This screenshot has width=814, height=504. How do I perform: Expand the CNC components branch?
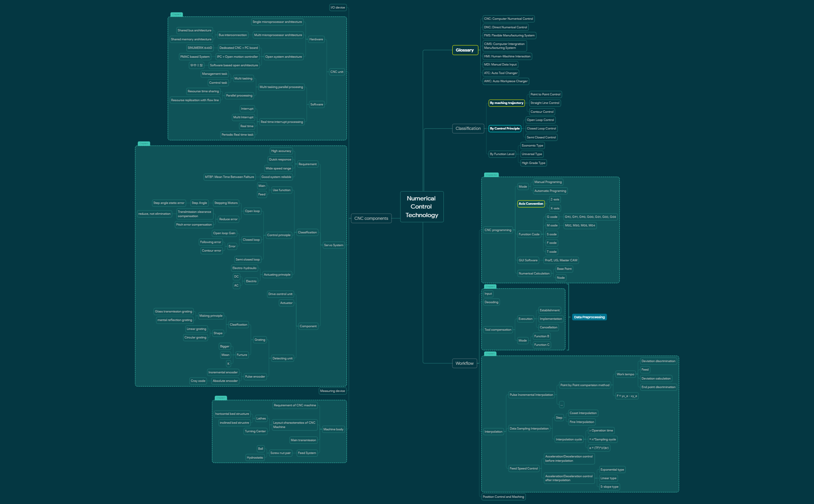pos(371,218)
